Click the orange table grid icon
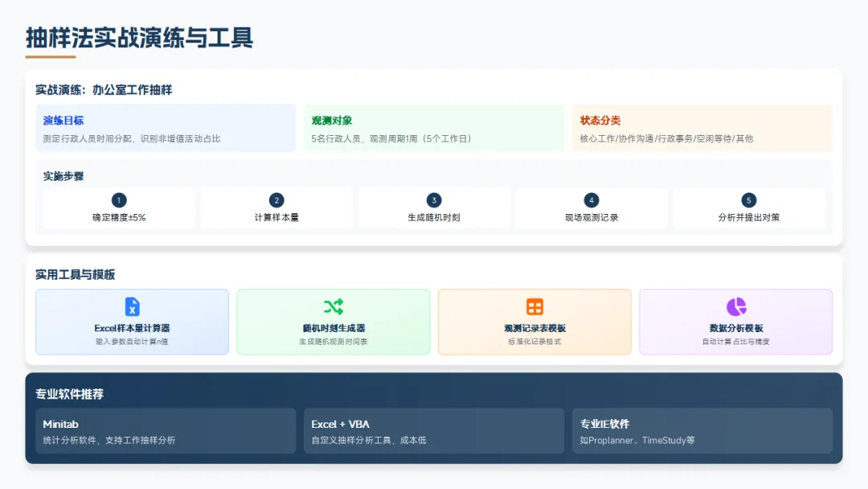The height and width of the screenshot is (489, 868). (534, 306)
